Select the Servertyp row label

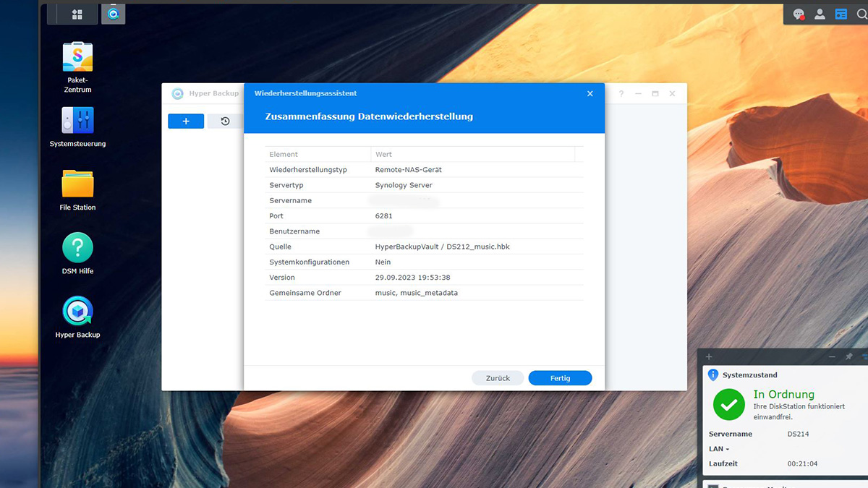(286, 185)
